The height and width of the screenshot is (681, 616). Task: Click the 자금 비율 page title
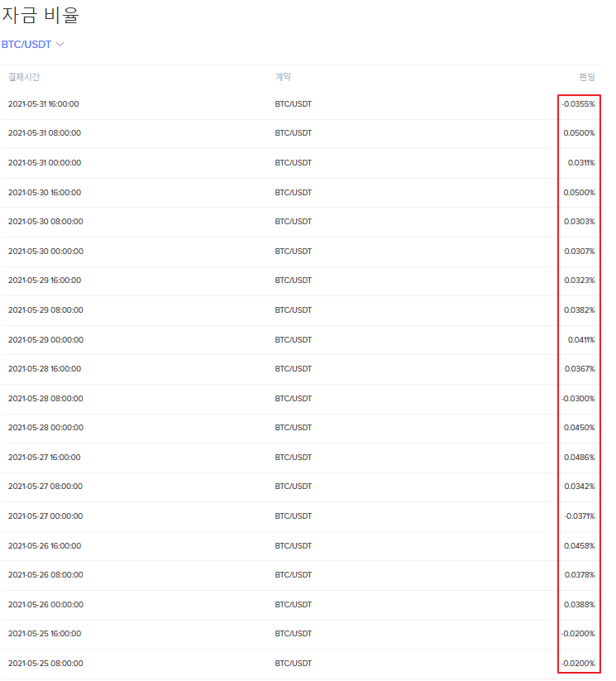coord(41,15)
